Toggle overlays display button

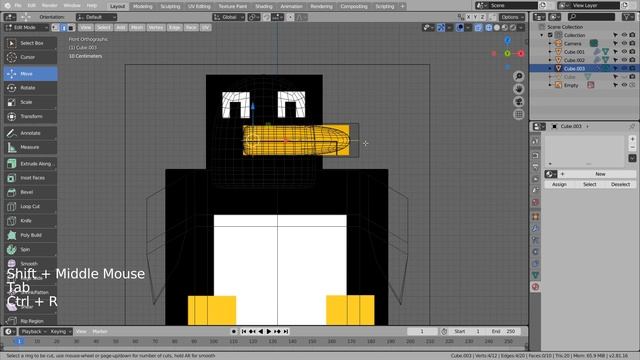(460, 28)
